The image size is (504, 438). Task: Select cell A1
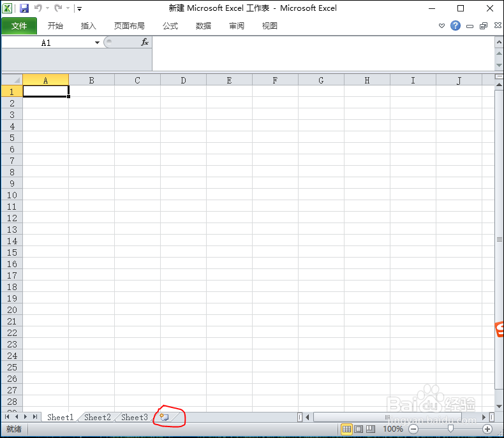coord(46,91)
